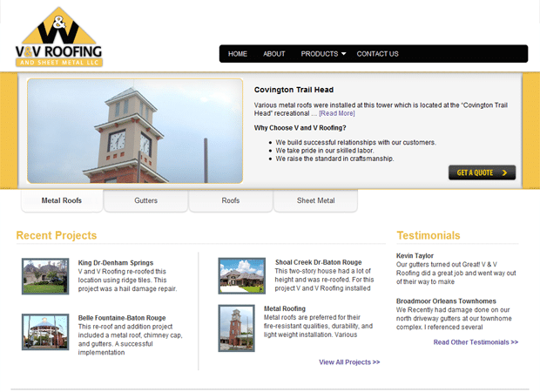540x392 pixels.
Task: Click the Recent Projects heading
Action: 57,235
